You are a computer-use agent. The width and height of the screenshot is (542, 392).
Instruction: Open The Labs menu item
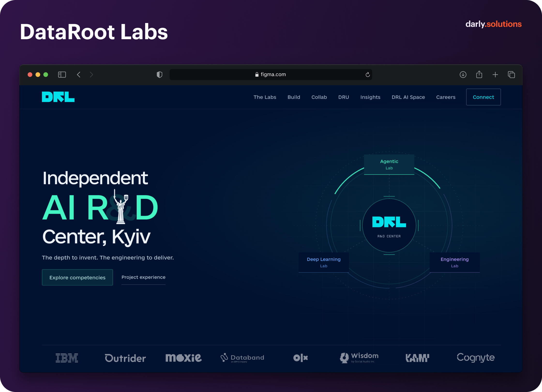tap(265, 97)
